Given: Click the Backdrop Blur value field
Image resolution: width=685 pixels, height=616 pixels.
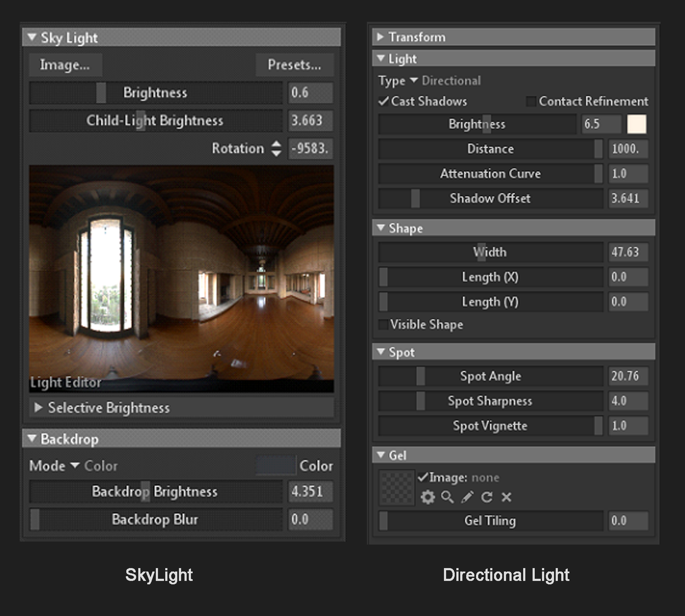Looking at the screenshot, I should point(310,519).
